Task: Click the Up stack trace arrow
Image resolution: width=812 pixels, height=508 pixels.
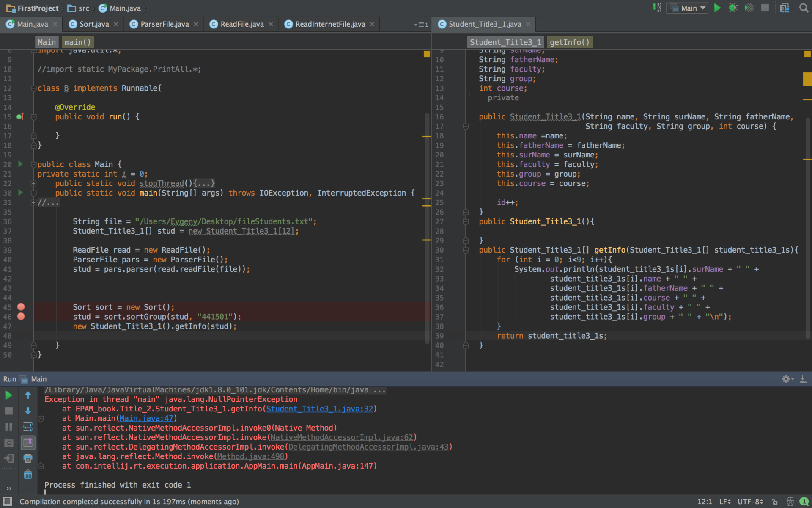Action: (x=28, y=395)
